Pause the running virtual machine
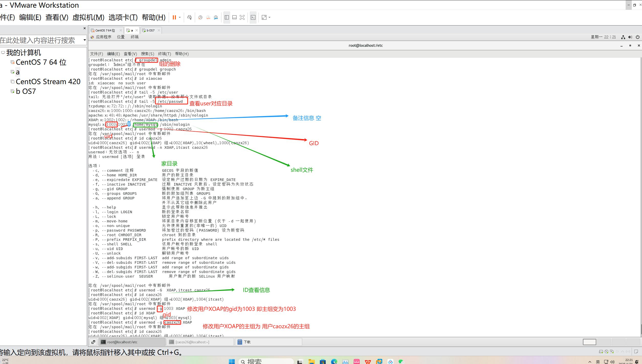Screen dimensions: 642x364 174,17
